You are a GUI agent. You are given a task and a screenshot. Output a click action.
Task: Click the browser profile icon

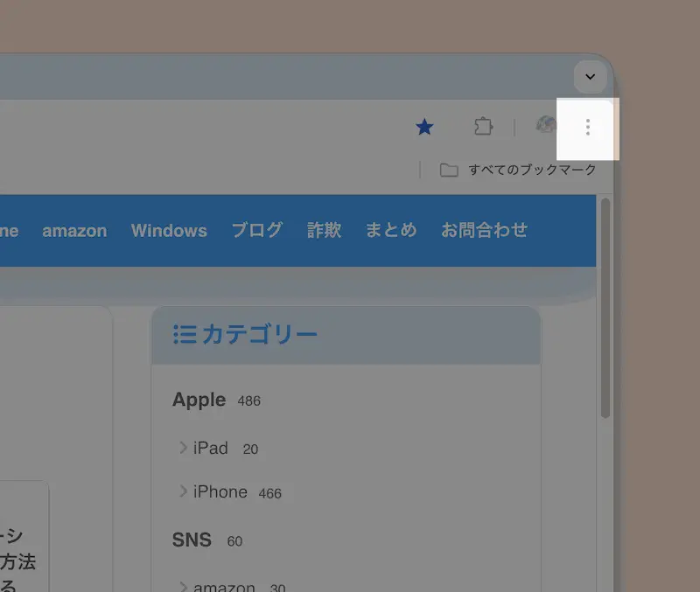[544, 127]
